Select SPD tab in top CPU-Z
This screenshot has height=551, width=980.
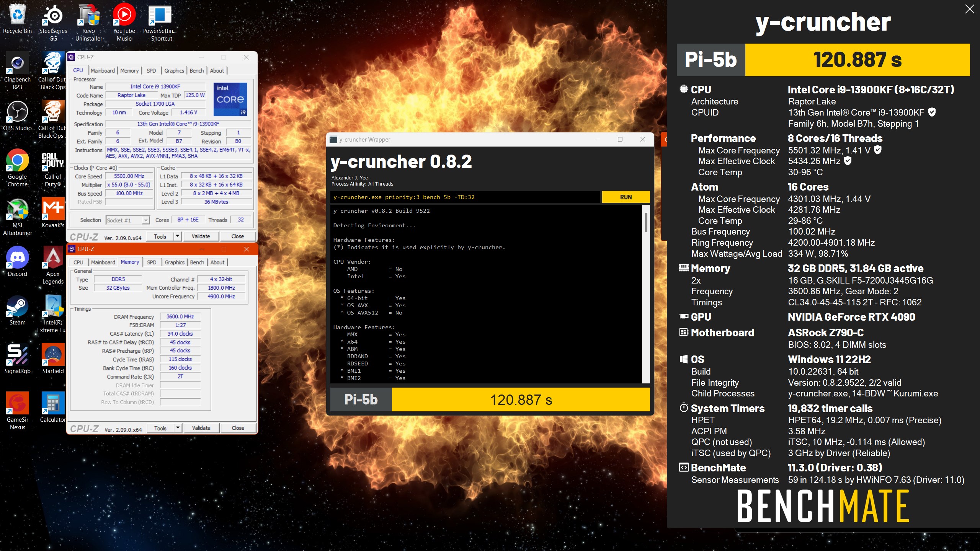(151, 70)
